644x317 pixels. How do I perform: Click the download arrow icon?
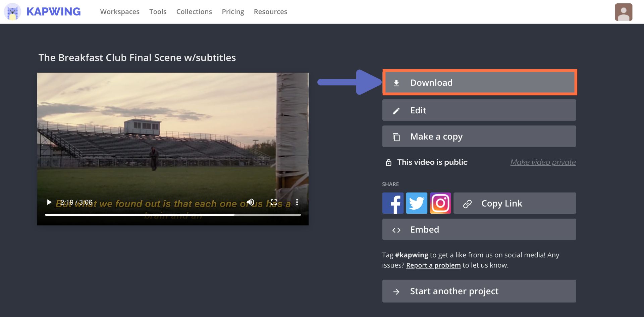pos(397,83)
